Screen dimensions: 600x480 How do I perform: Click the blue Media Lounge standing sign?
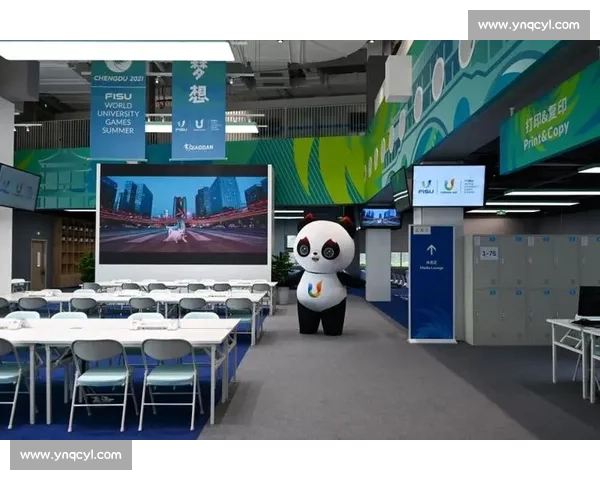pos(431,282)
